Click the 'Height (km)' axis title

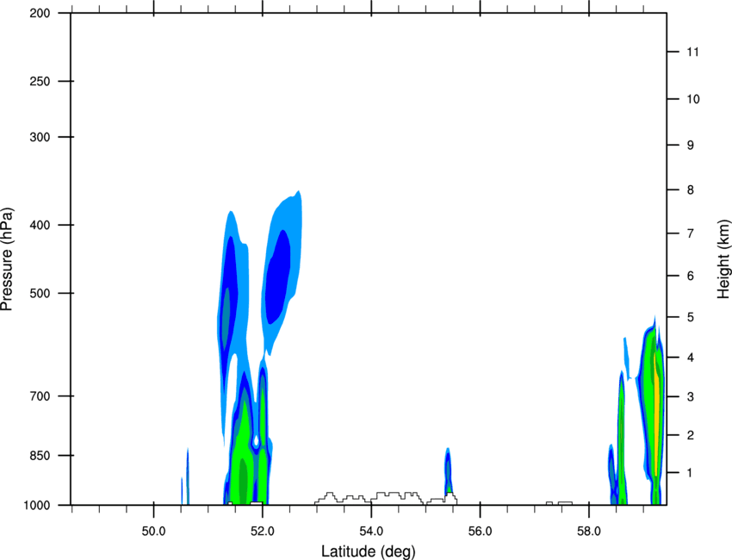pos(723,259)
